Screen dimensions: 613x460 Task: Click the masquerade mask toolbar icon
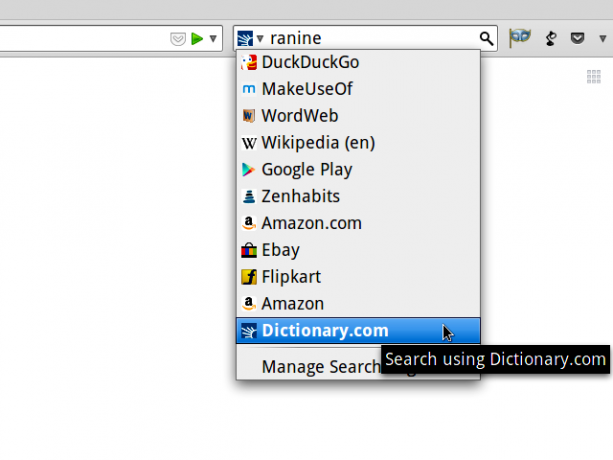click(x=520, y=38)
